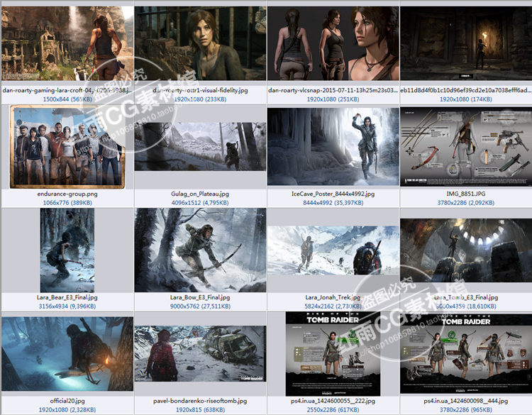Click the size text 1066x776 (389KB)

(x=67, y=203)
